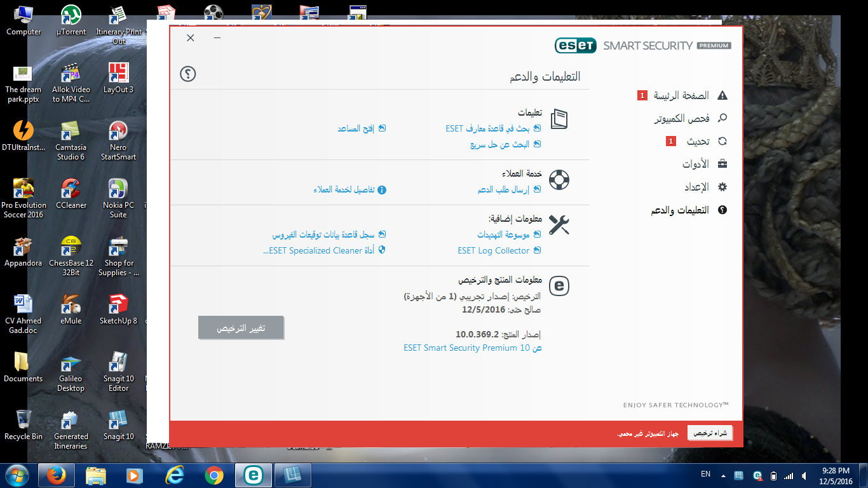
Task: Select التعليمات والدعم (Help and support) sidebar item
Action: 688,210
